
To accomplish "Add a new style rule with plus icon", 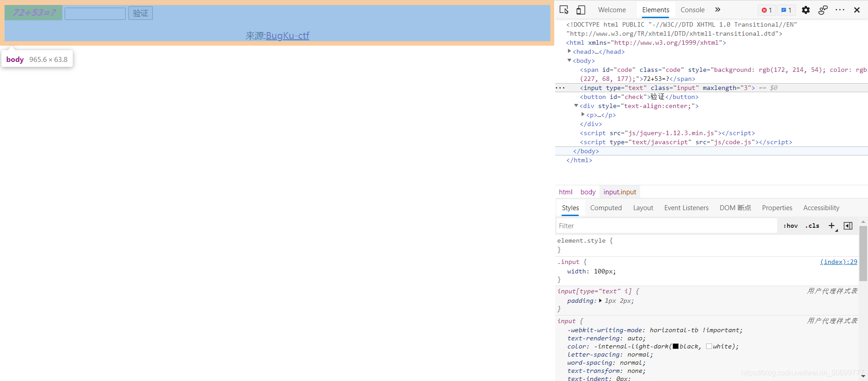I will tap(832, 226).
